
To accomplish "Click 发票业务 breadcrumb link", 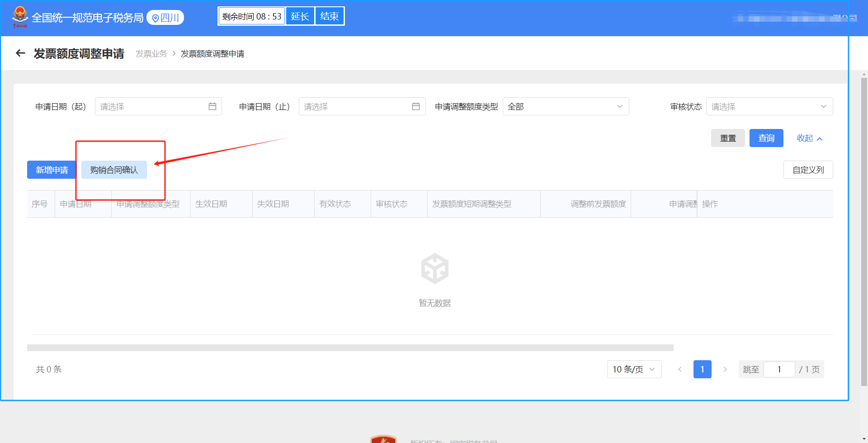I will [151, 54].
